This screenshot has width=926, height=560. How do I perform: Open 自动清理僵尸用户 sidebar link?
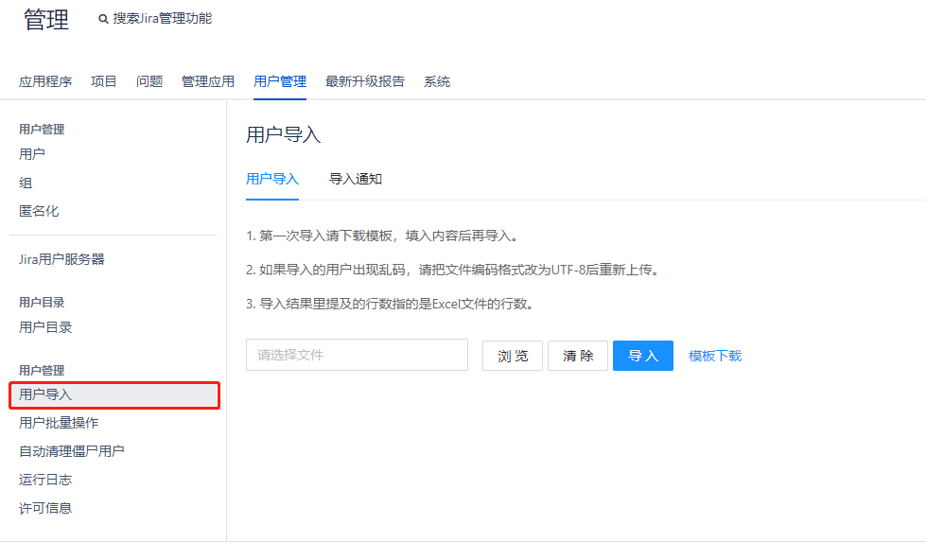[x=72, y=451]
